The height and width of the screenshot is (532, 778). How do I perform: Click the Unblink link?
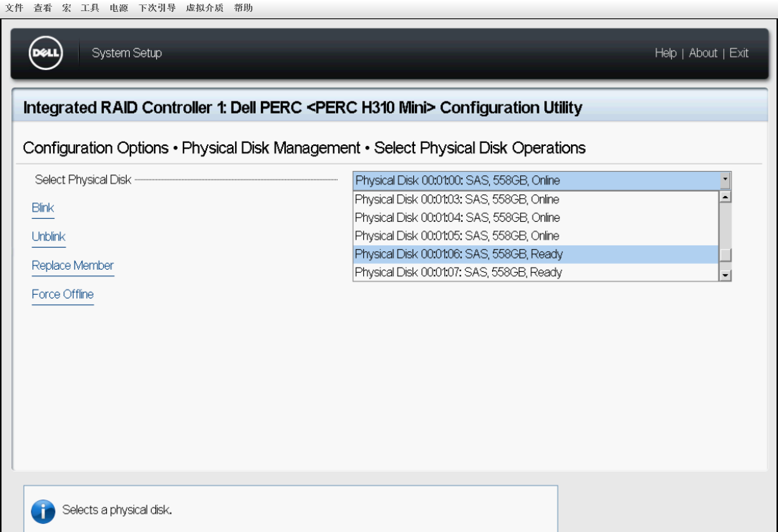click(48, 237)
